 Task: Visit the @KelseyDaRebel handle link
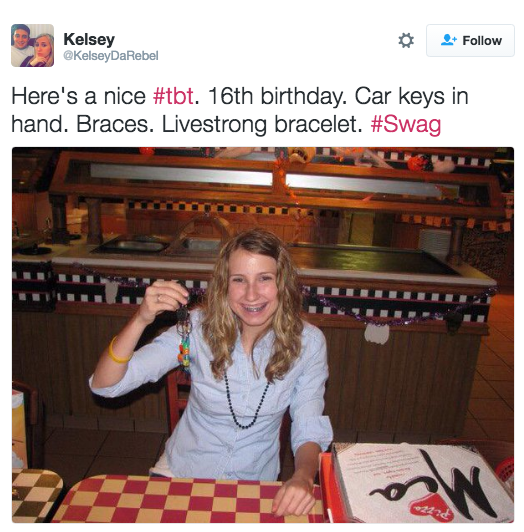(x=111, y=56)
